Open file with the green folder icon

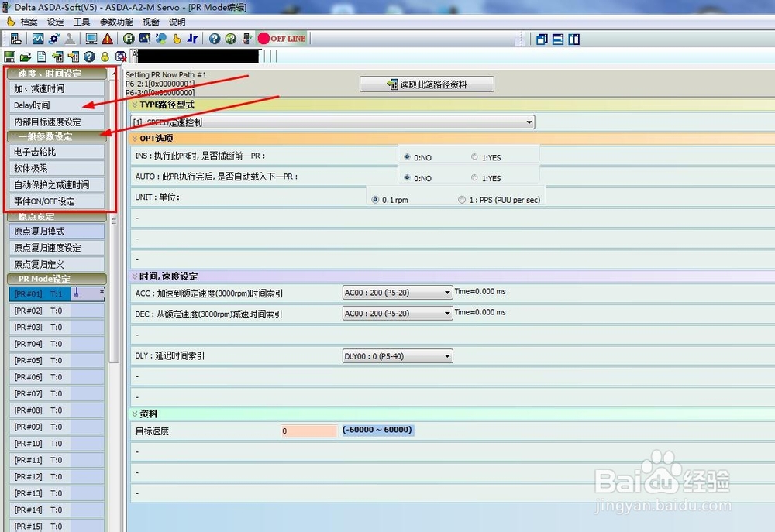point(26,57)
